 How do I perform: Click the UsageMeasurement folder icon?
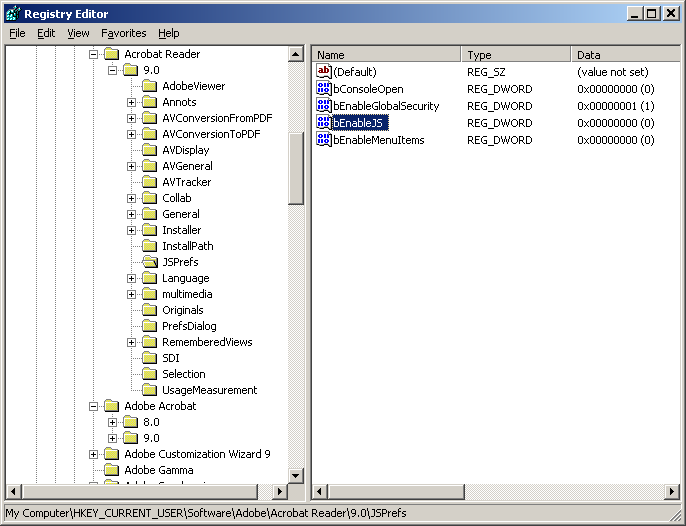(150, 390)
